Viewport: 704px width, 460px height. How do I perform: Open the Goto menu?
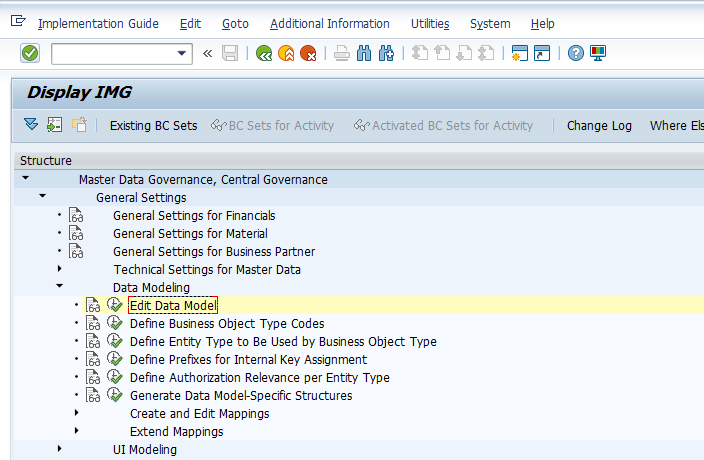pos(235,24)
